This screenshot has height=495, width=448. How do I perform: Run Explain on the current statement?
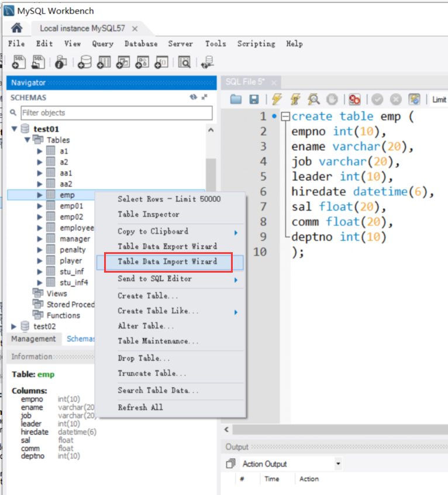pyautogui.click(x=313, y=99)
